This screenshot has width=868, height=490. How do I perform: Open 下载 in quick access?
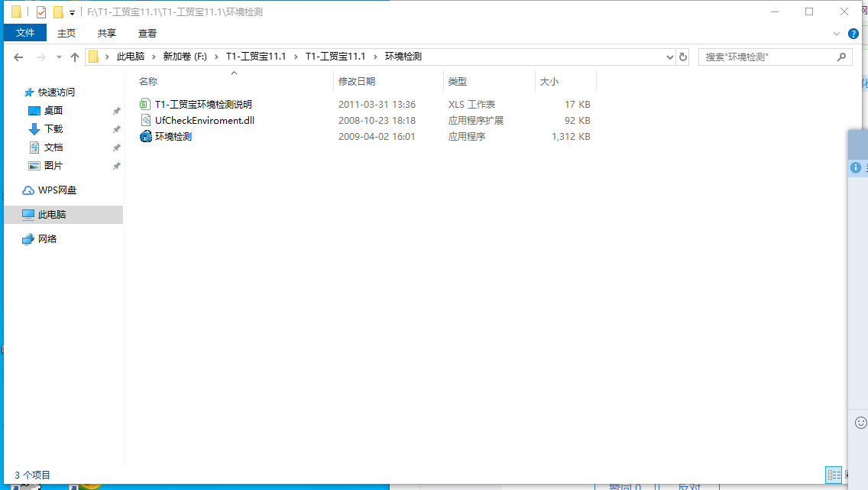(x=53, y=129)
